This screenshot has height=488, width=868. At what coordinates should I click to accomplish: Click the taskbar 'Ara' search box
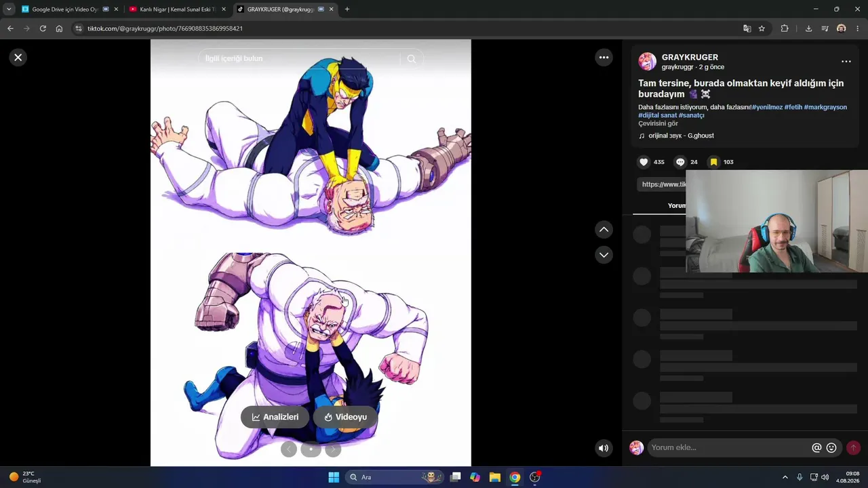[x=395, y=477]
